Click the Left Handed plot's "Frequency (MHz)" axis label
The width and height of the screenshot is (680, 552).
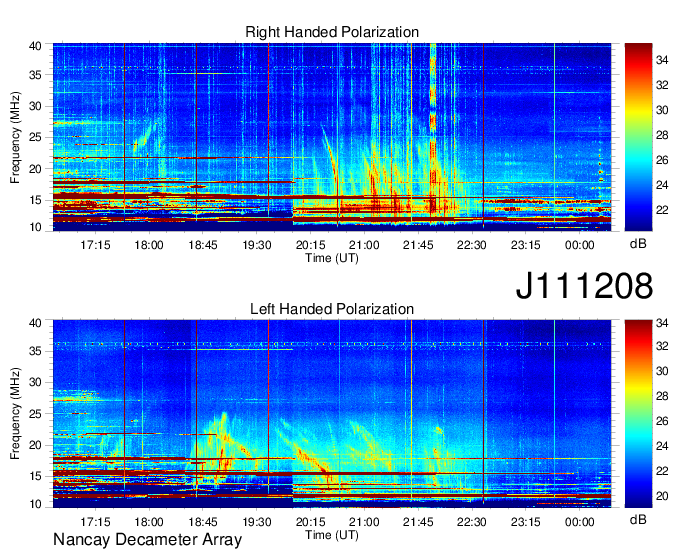pyautogui.click(x=16, y=414)
